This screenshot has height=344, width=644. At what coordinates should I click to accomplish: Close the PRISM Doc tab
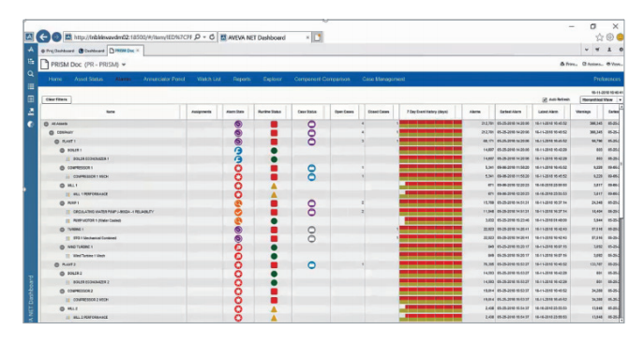click(138, 51)
